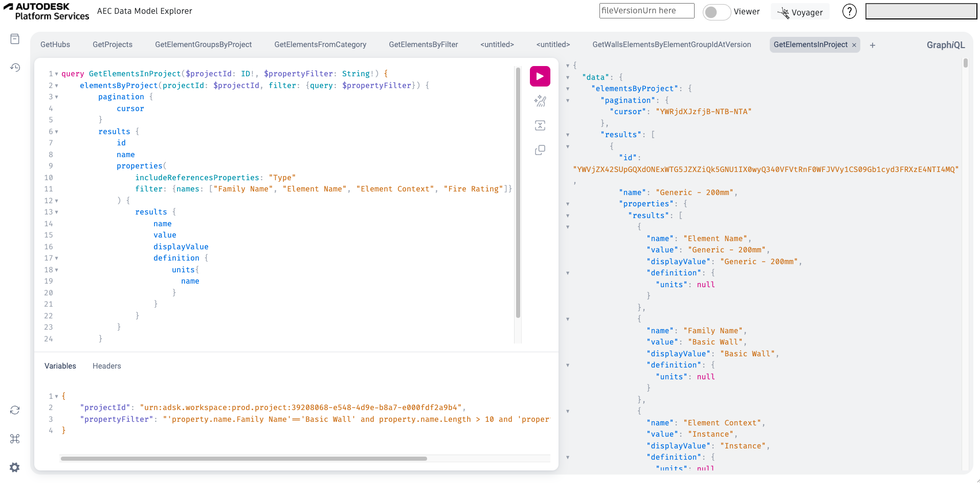Click the projectId urn value in variables
Viewport: 980px width, 494px height.
click(301, 407)
